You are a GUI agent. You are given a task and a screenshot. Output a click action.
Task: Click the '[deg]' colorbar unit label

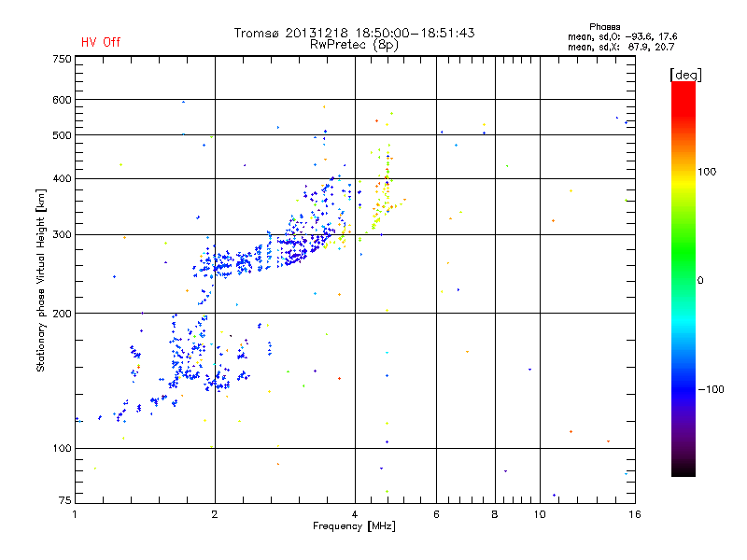pos(685,75)
